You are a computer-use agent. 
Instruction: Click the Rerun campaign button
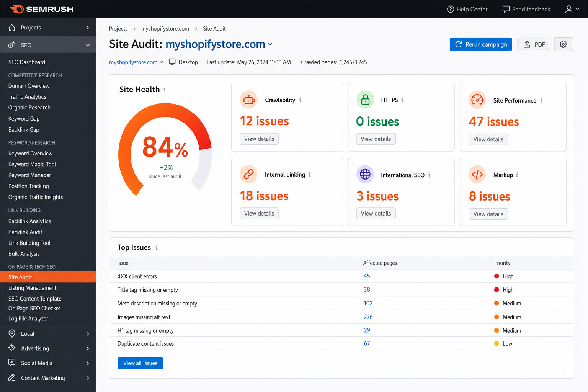click(481, 44)
